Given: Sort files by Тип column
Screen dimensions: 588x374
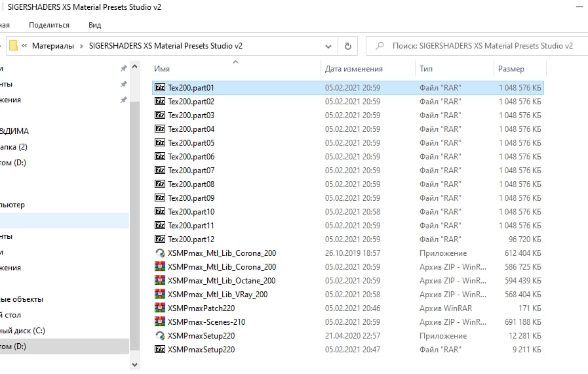Looking at the screenshot, I should [426, 69].
